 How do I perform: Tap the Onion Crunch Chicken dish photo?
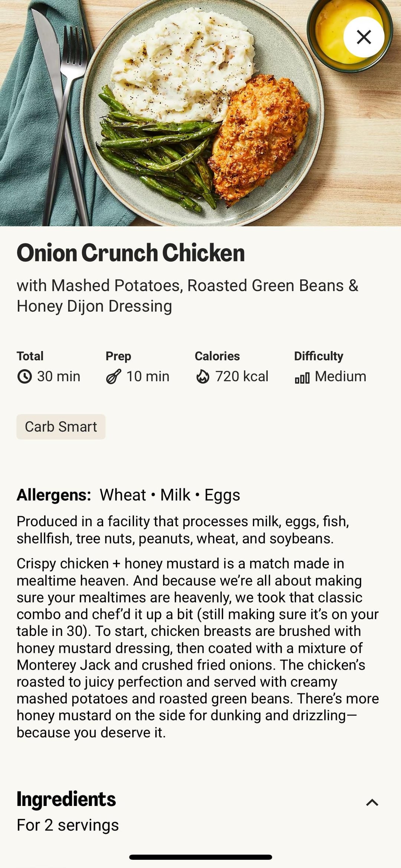tap(200, 111)
